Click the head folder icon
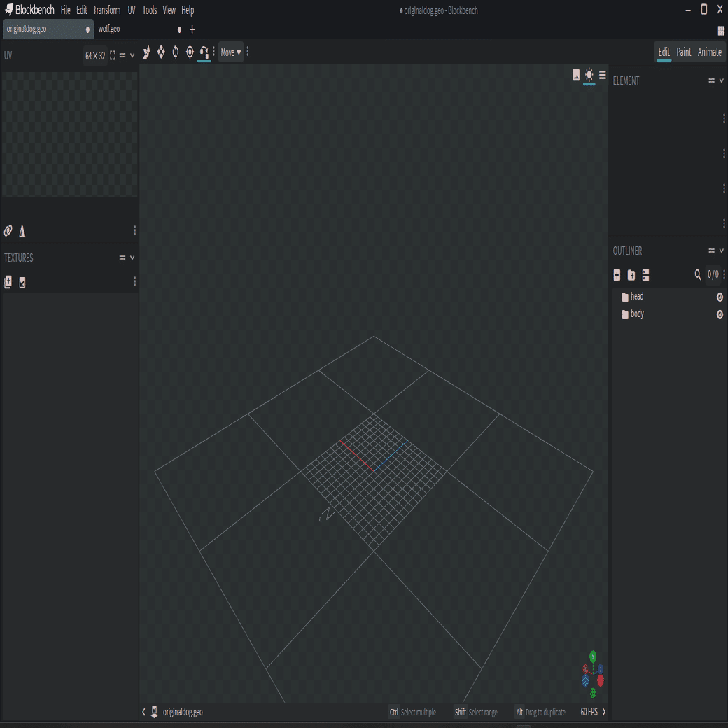This screenshot has width=728, height=728. click(x=625, y=297)
